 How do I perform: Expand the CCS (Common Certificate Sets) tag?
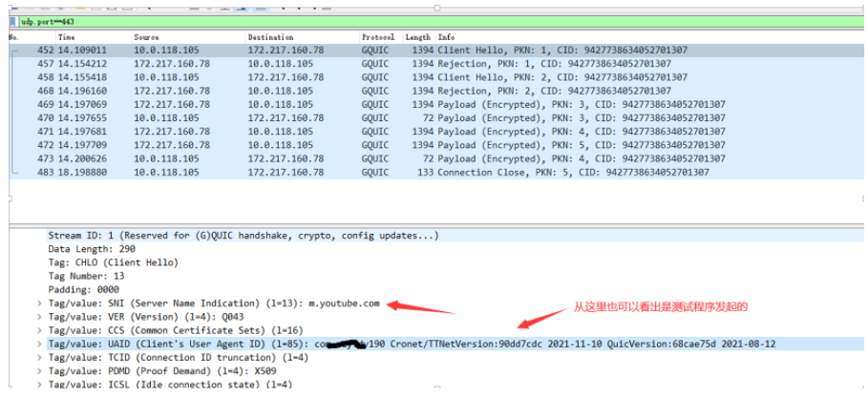pos(39,330)
